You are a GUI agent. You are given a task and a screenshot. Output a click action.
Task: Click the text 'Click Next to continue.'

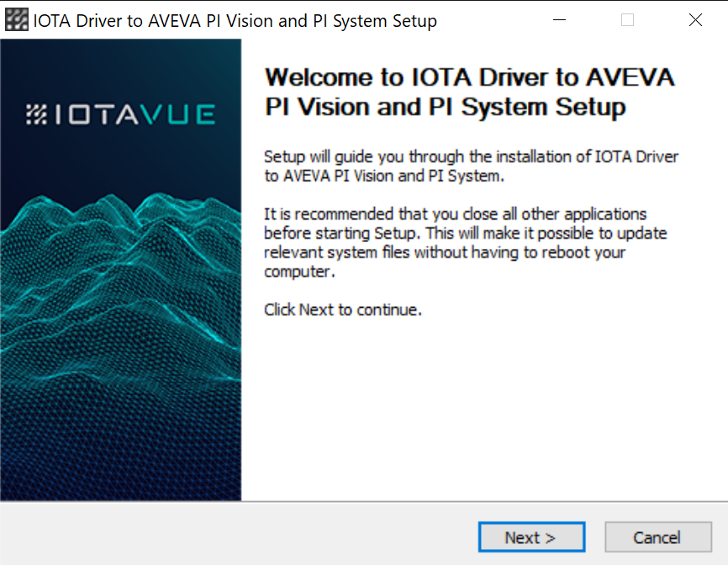point(343,309)
